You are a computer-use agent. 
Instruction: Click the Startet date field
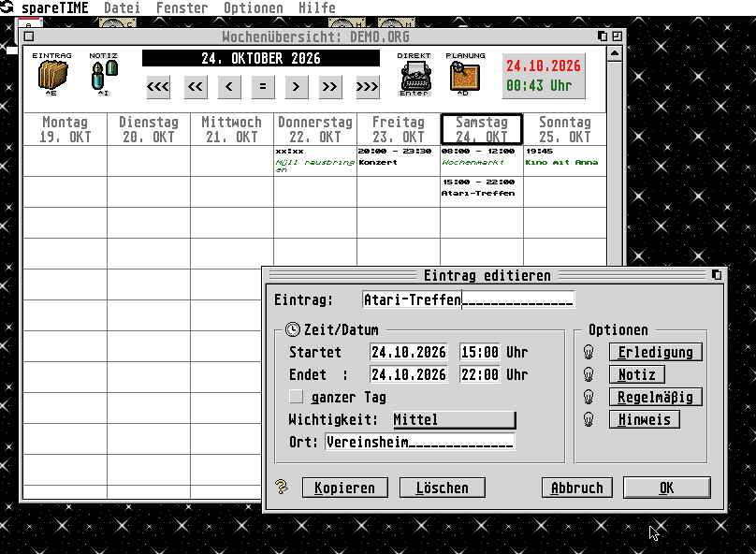(x=408, y=352)
